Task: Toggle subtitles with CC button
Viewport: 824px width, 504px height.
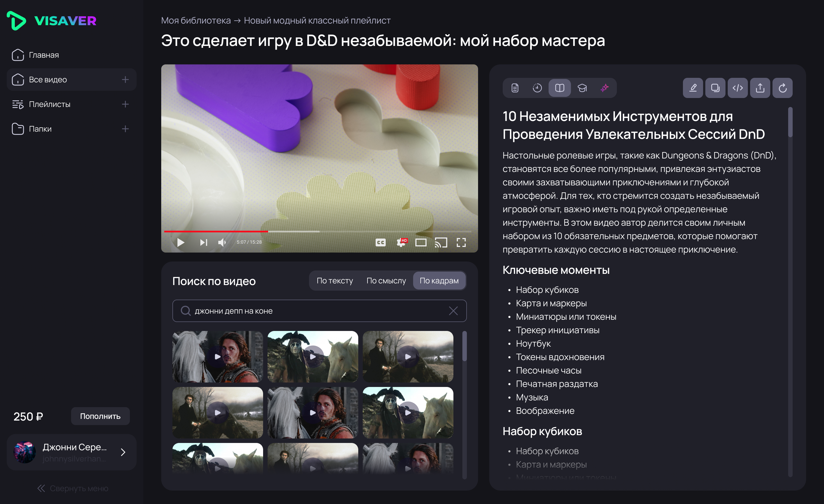Action: point(380,242)
